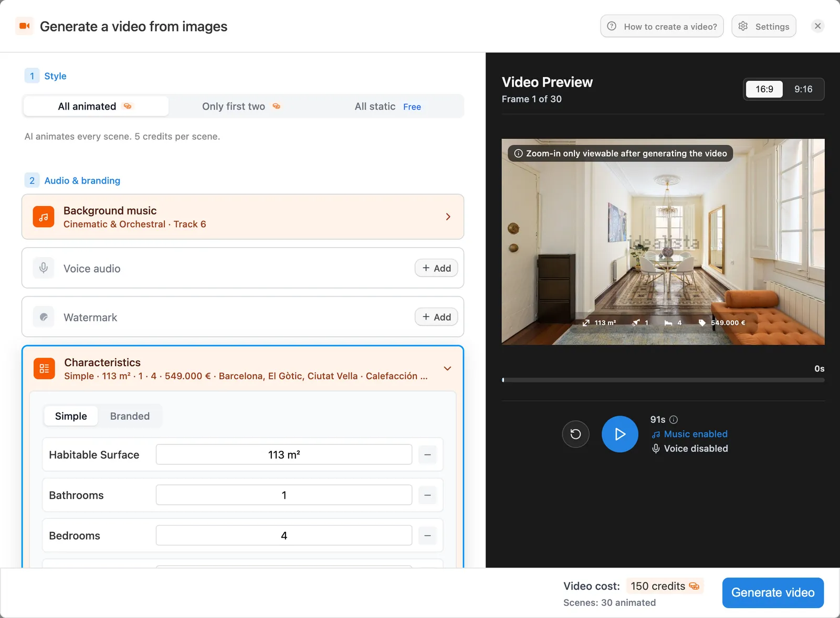Select the Simple characteristics tab

(71, 416)
